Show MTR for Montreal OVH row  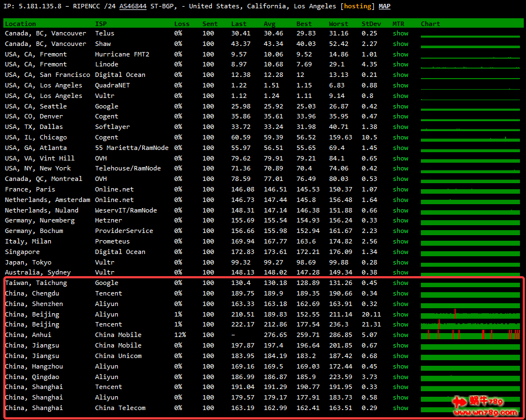tap(400, 179)
